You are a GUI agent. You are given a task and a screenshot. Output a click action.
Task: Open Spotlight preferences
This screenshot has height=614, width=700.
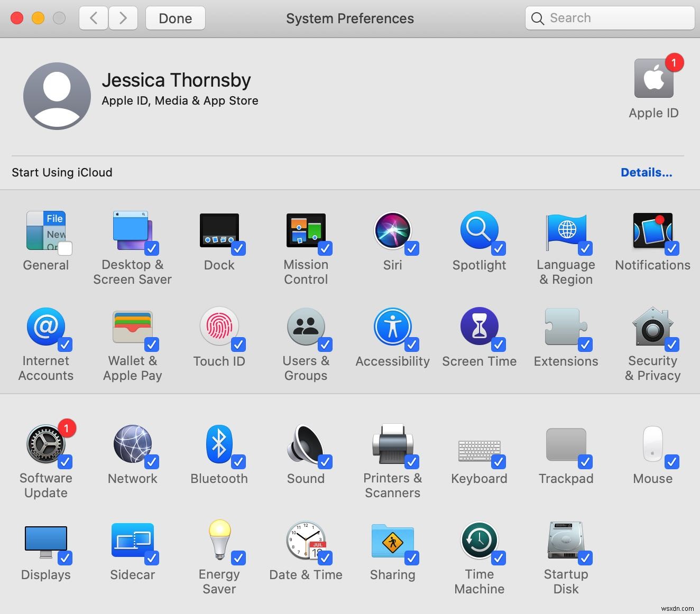(478, 231)
